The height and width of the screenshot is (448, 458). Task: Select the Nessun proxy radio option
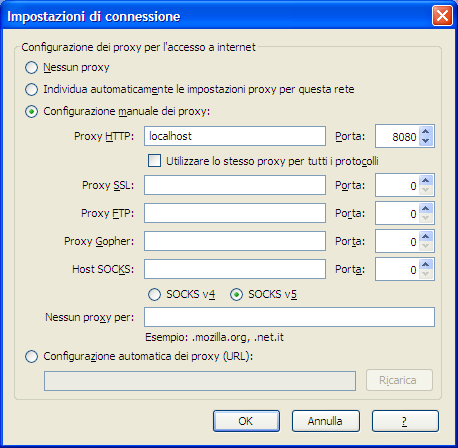pyautogui.click(x=32, y=68)
